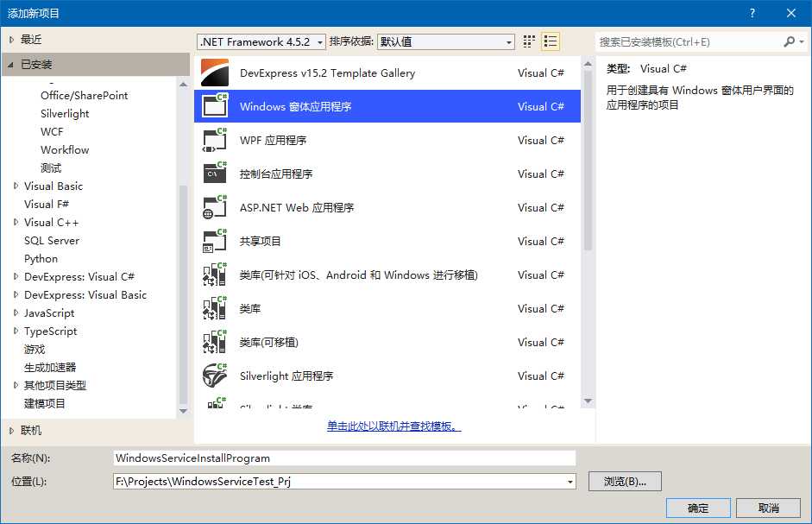This screenshot has width=812, height=524.
Task: Click the 名称 input field
Action: pos(343,458)
